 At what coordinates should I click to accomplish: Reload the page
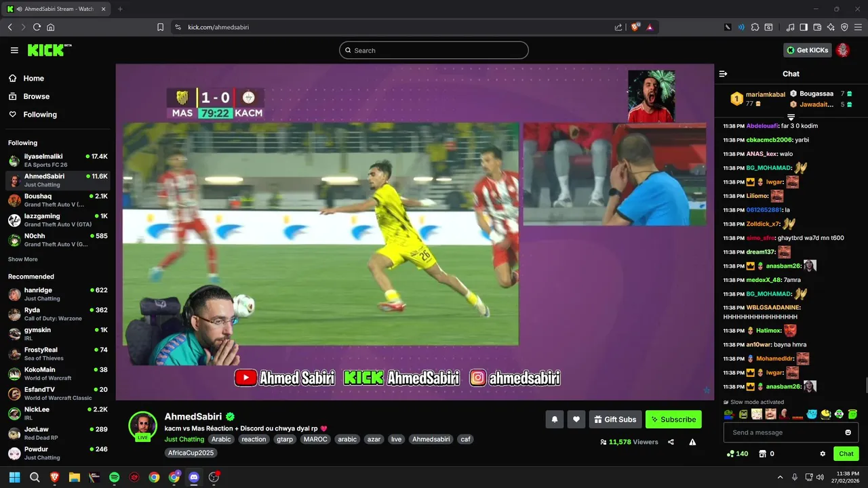click(x=37, y=27)
